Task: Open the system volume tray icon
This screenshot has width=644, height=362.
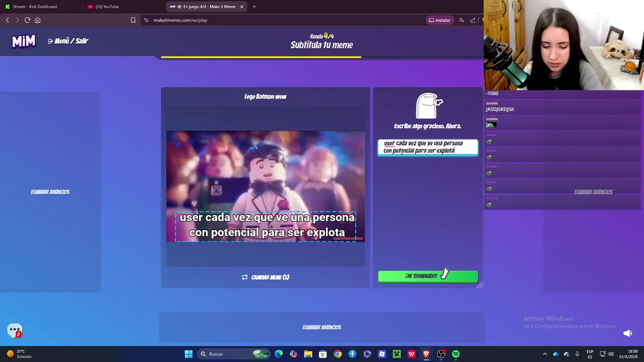Action: (611, 354)
